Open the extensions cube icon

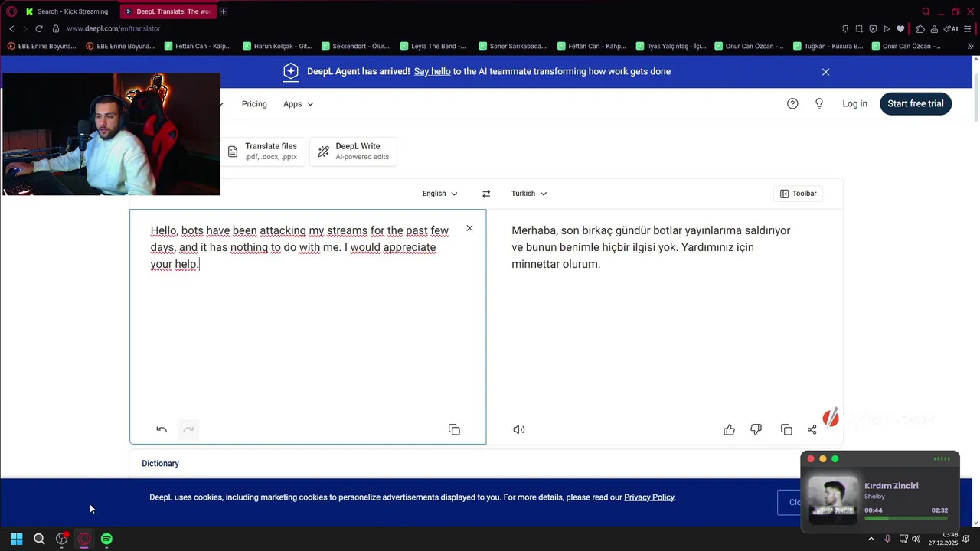920,28
